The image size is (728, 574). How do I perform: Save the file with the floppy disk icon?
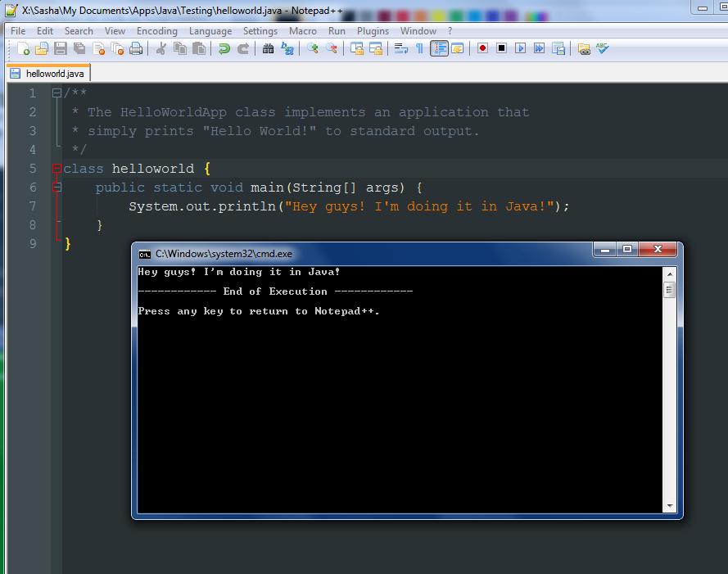pyautogui.click(x=61, y=48)
